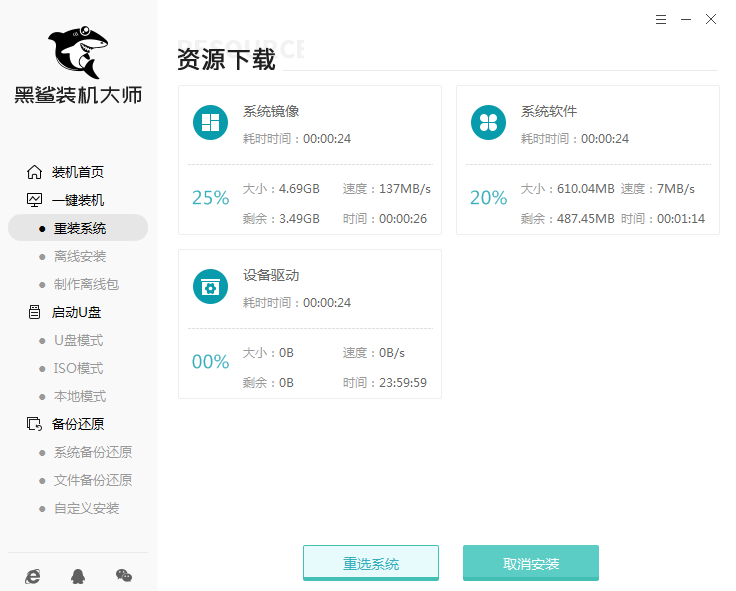Click the black shark logo
The width and height of the screenshot is (736, 591).
point(78,48)
